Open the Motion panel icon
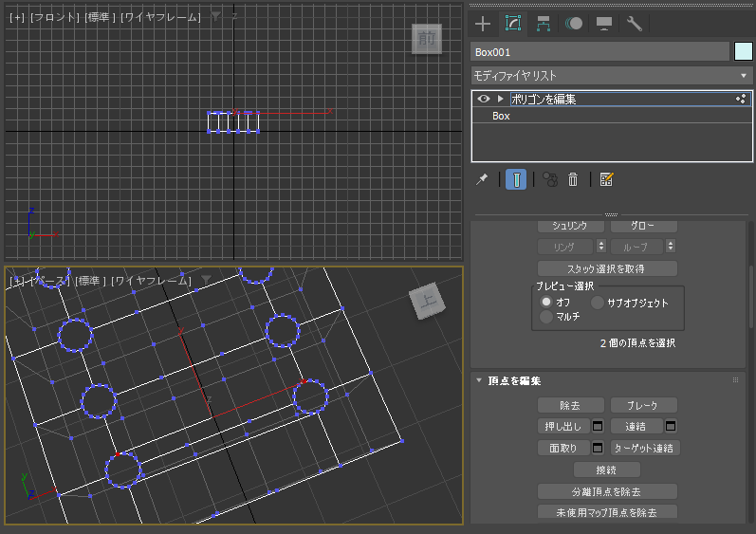Screen dimensions: 756x534 pos(574,23)
